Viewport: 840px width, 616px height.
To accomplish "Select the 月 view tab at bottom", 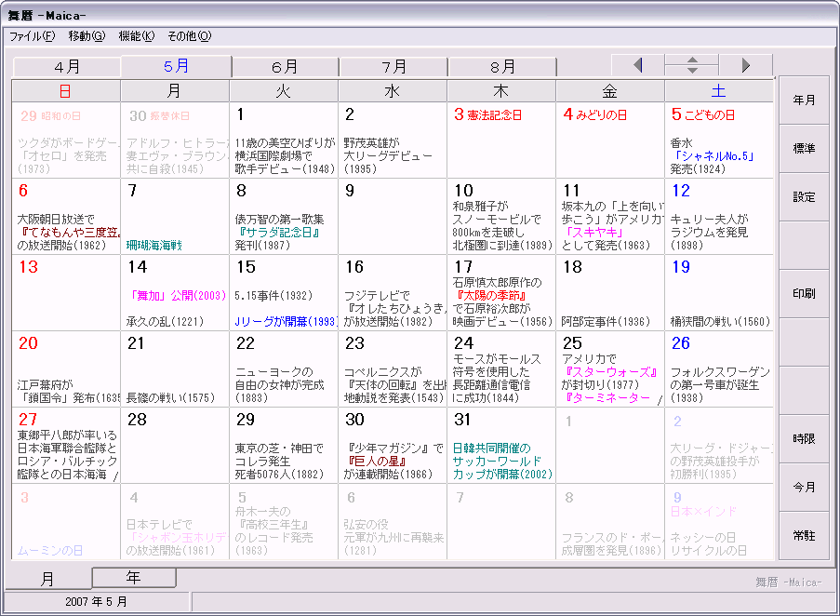I will click(x=47, y=579).
